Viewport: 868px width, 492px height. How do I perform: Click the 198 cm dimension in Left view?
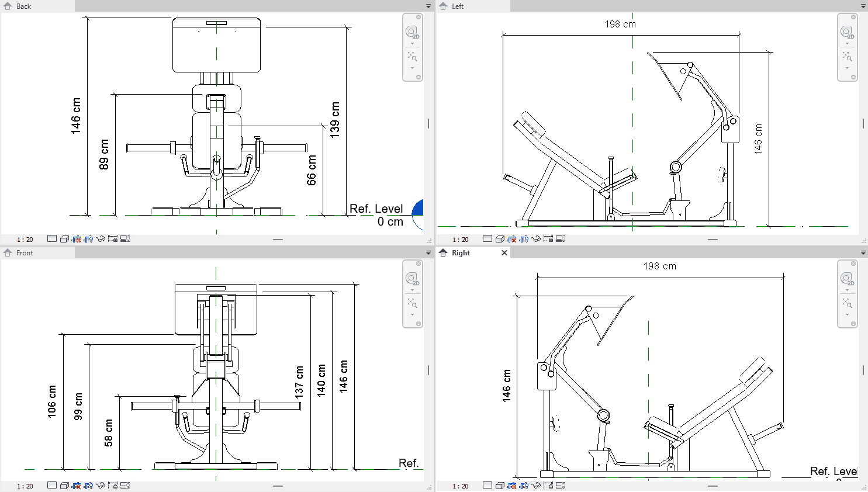point(620,25)
